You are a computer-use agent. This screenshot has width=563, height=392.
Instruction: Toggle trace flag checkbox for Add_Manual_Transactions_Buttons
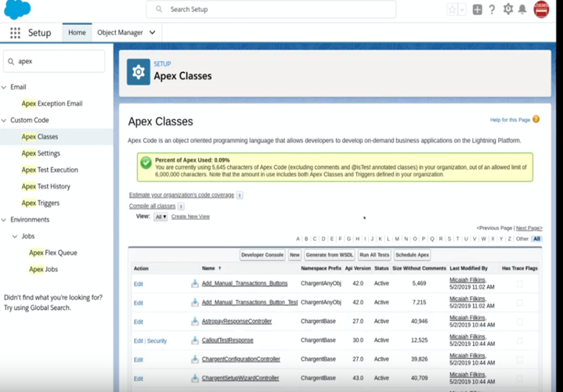[x=519, y=283]
